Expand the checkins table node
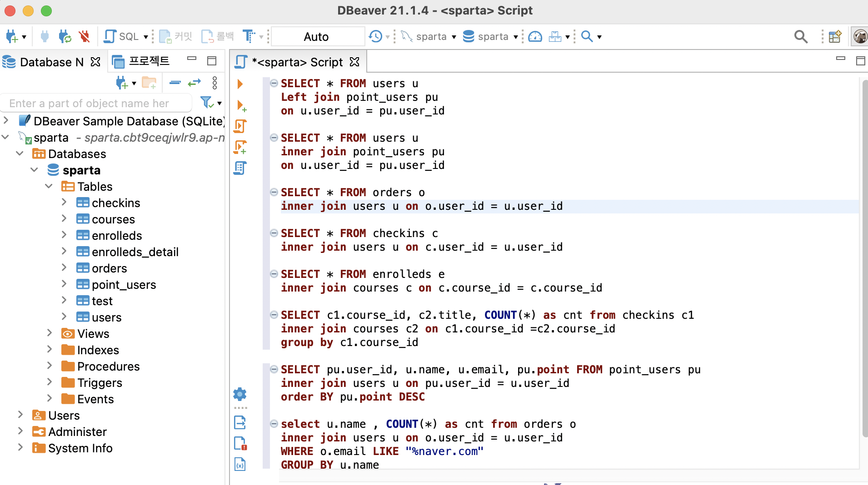 [x=64, y=203]
